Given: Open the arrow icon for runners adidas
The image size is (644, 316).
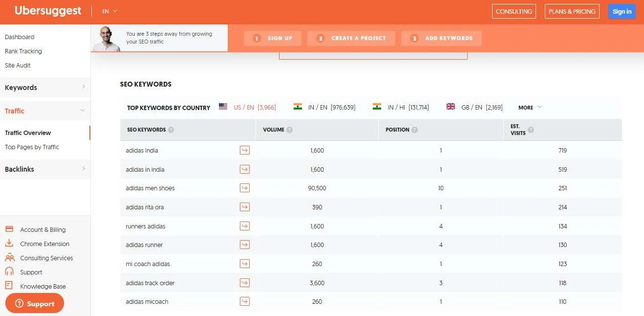Looking at the screenshot, I should pyautogui.click(x=245, y=226).
